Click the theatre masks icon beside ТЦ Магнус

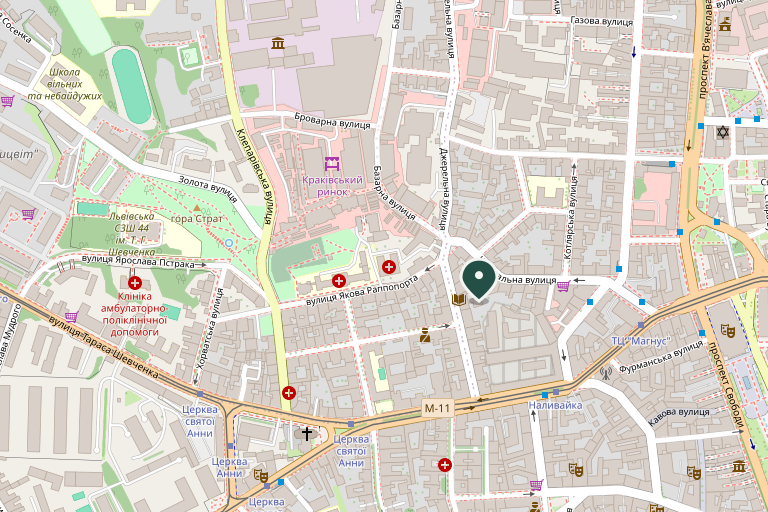727,331
